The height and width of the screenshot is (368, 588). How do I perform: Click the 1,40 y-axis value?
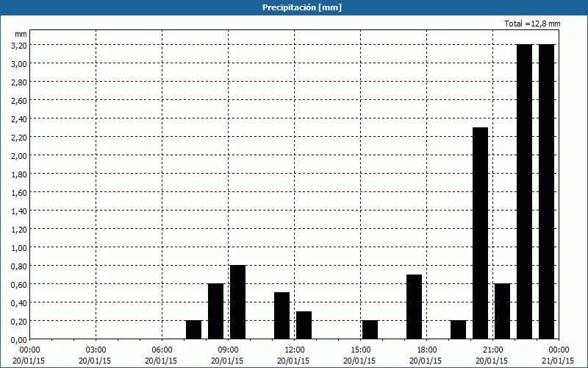coord(19,210)
